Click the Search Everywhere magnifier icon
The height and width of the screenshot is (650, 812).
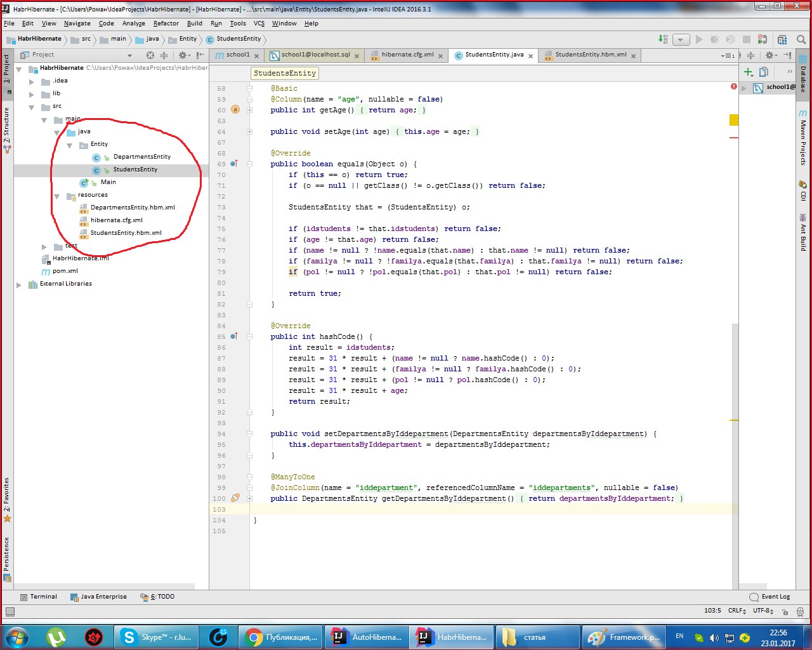[801, 39]
